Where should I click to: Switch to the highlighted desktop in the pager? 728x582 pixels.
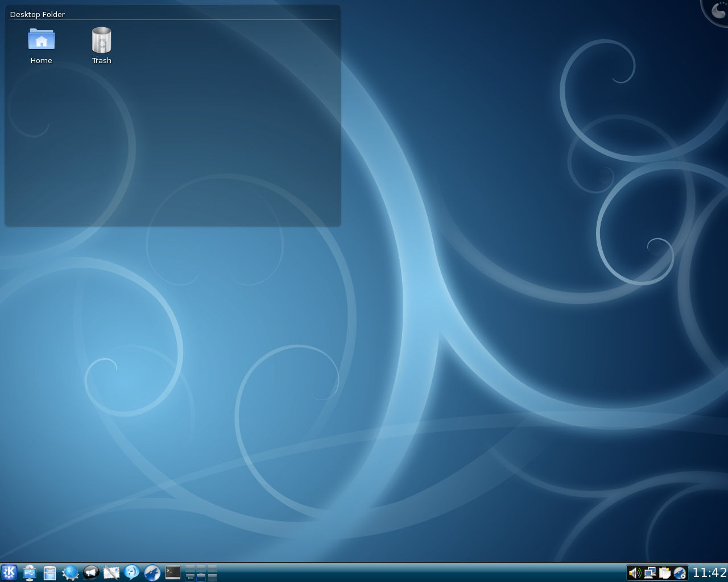[x=201, y=577]
